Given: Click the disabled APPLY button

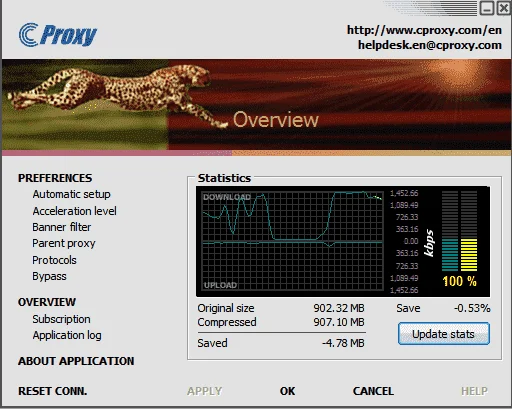Looking at the screenshot, I should click(204, 391).
